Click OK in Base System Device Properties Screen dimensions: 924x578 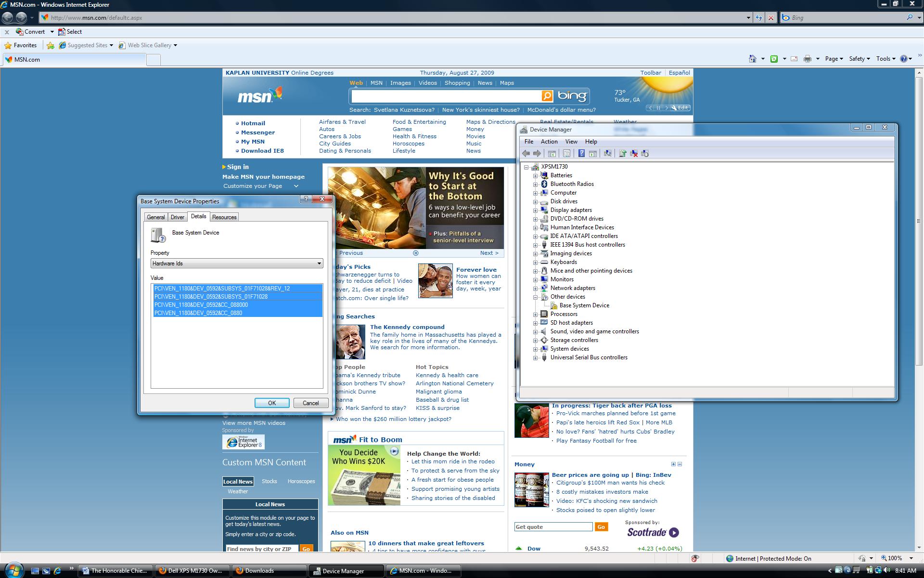tap(272, 403)
